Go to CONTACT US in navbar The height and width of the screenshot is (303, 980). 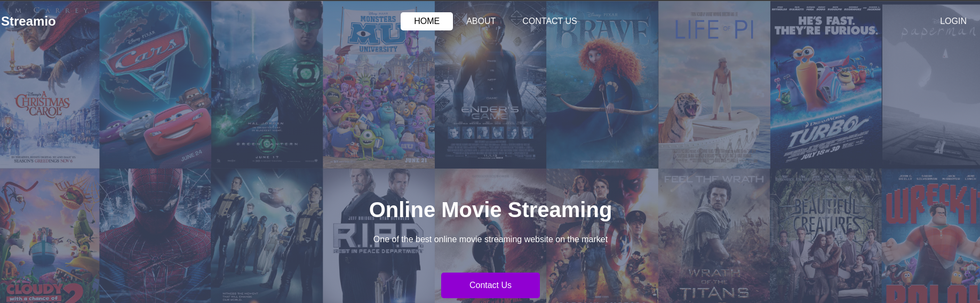[x=549, y=21]
